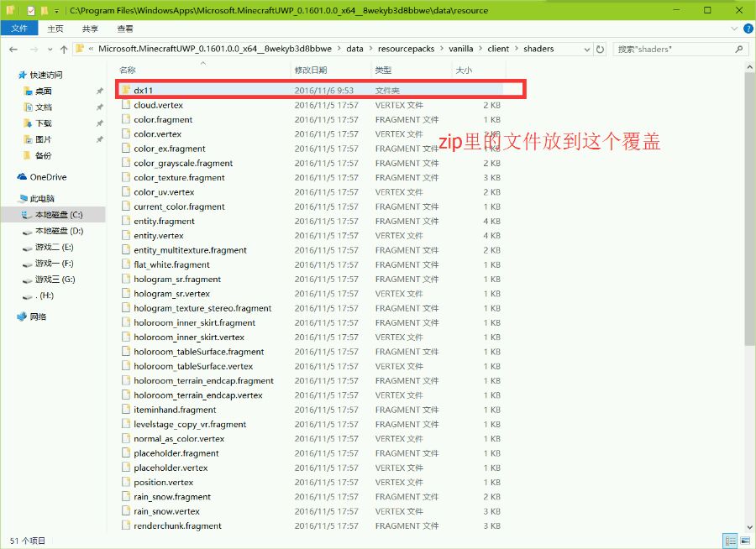
Task: Select hologram_sr.vertex file
Action: coord(171,293)
